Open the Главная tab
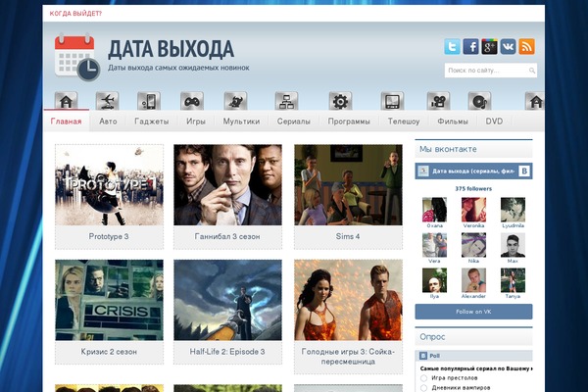The image size is (588, 392). coord(66,122)
